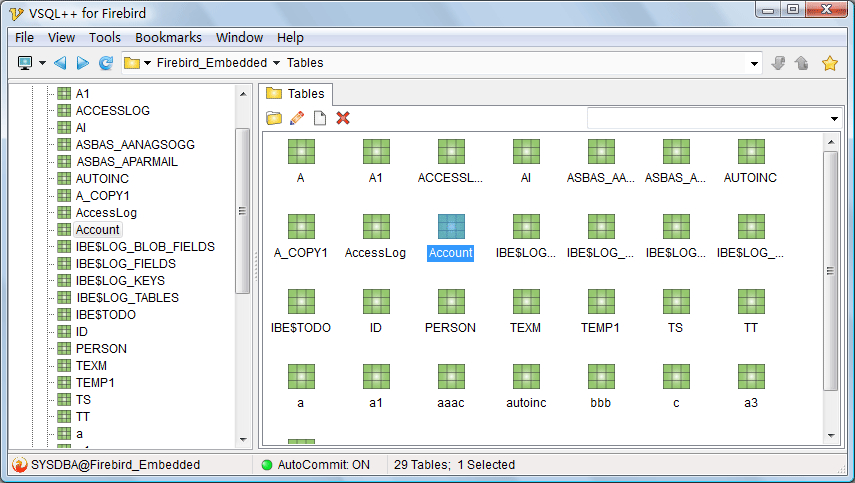Select TEMP1 in the tree

tap(95, 382)
